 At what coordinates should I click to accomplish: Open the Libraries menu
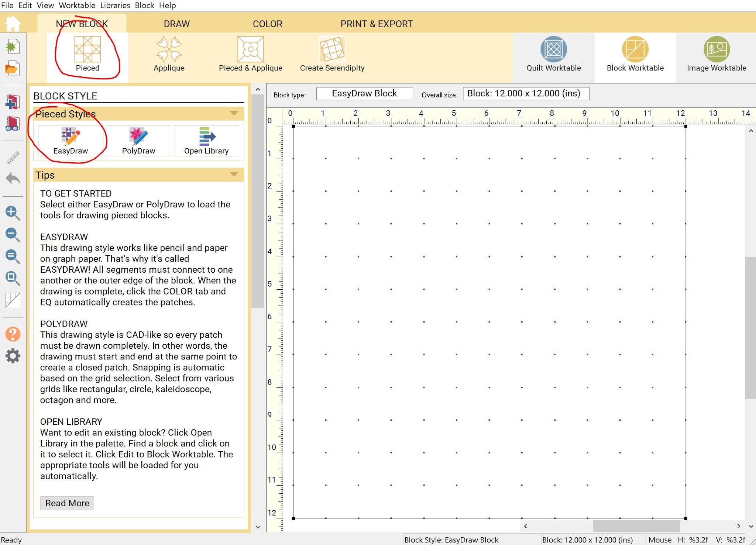coord(115,5)
